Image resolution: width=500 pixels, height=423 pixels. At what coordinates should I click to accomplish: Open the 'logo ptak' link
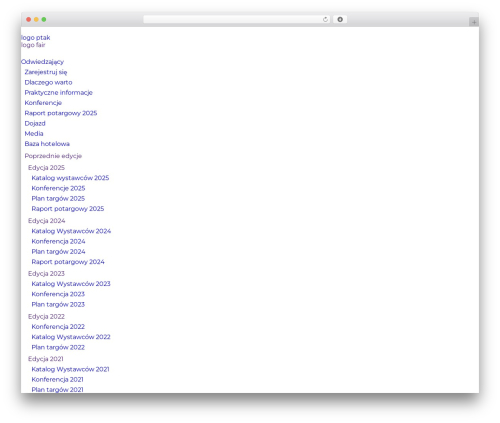(x=36, y=38)
